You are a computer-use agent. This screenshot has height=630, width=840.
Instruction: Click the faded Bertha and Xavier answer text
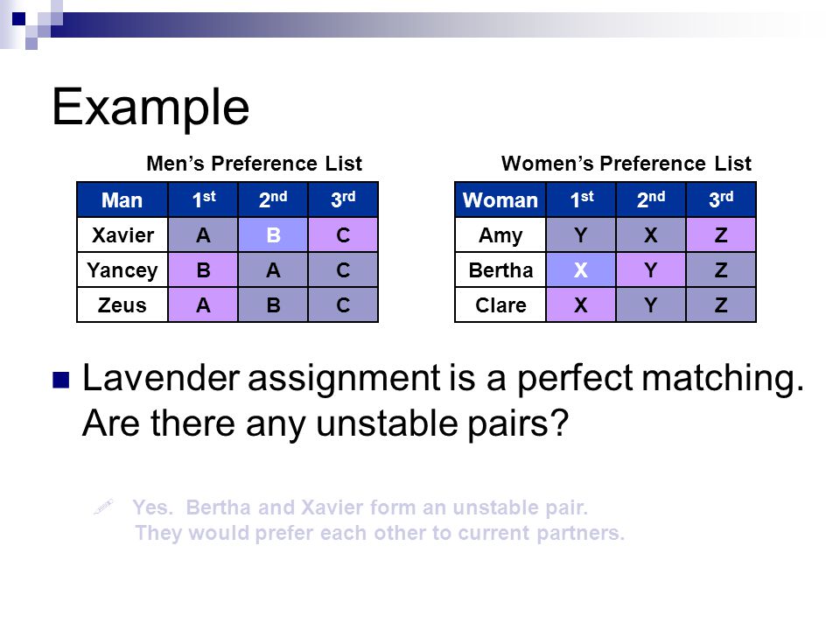pyautogui.click(x=380, y=520)
